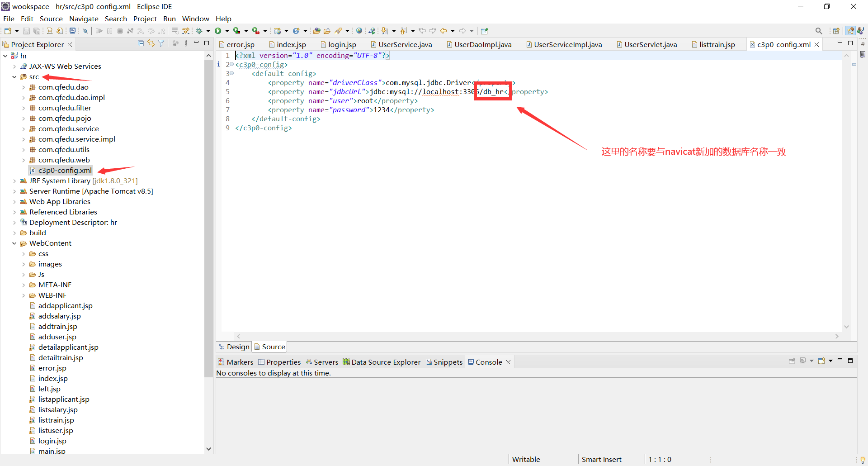Select the com.qfedu.web package
Viewport: 868px width, 466px height.
click(x=60, y=160)
